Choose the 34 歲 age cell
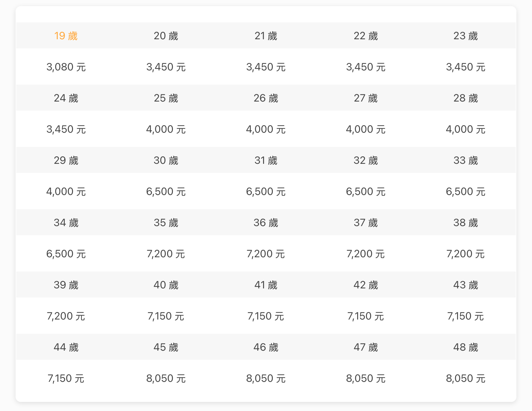The image size is (532, 411). coord(66,223)
